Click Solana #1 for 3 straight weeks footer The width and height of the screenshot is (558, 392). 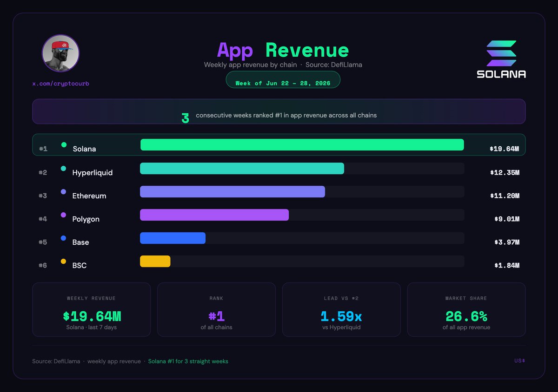click(188, 361)
